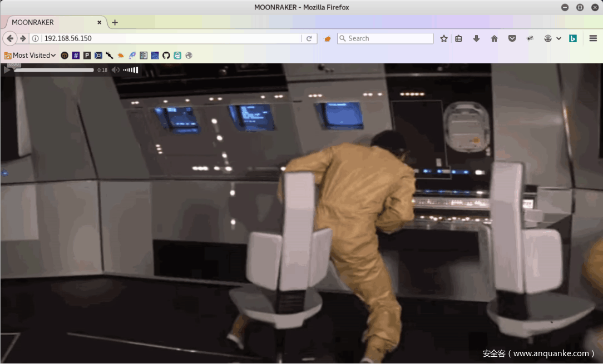Show site information for 192.168.56.150
Viewport: 603px width, 364px height.
tap(35, 38)
